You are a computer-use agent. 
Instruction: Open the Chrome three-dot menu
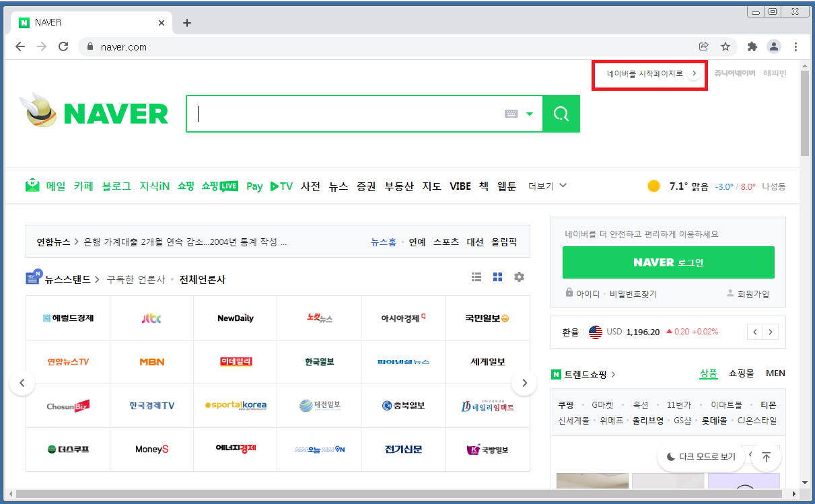(x=796, y=46)
